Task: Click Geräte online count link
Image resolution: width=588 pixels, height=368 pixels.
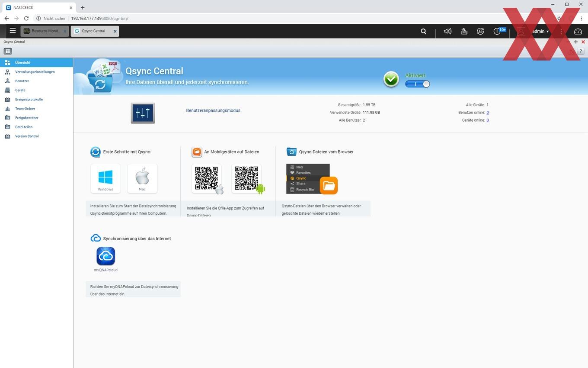Action: pyautogui.click(x=488, y=120)
